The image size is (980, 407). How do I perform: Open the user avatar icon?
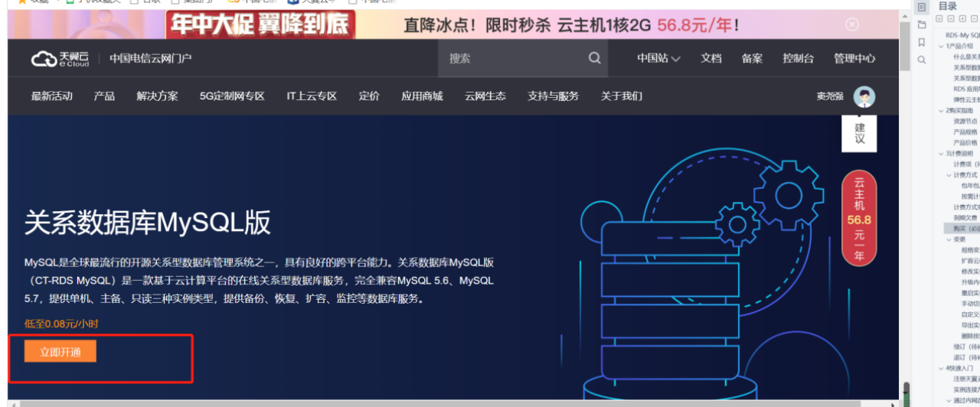tap(864, 96)
